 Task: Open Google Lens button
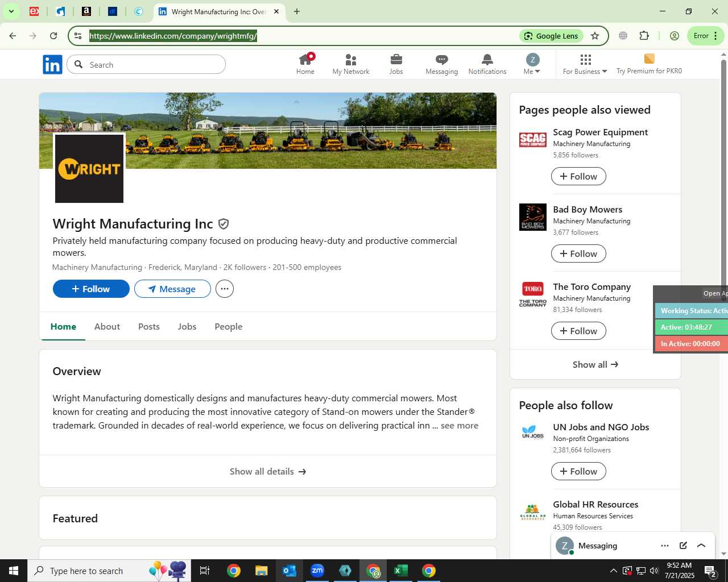tap(552, 36)
